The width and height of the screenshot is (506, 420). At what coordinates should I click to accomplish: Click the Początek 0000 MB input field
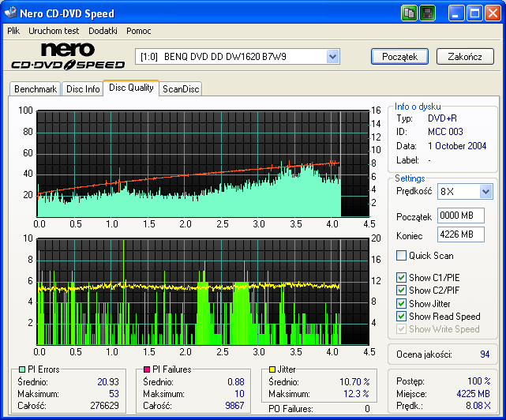tap(461, 216)
